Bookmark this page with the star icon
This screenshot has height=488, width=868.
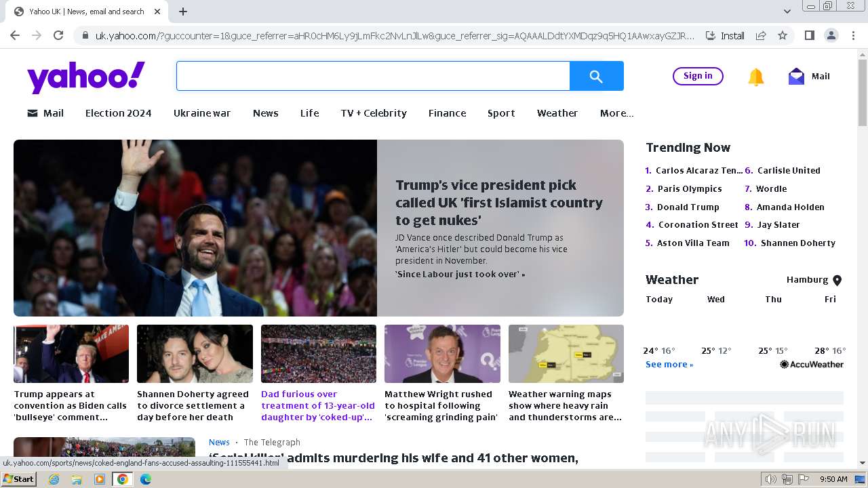783,35
